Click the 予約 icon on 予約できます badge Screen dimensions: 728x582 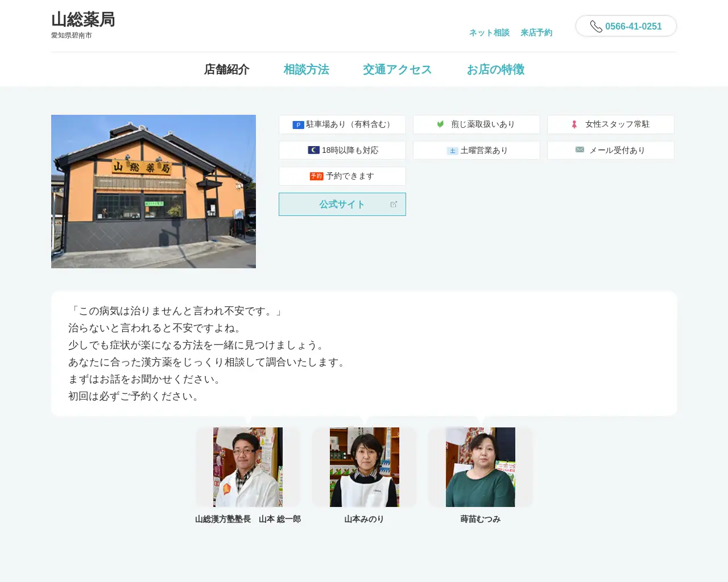click(x=317, y=176)
